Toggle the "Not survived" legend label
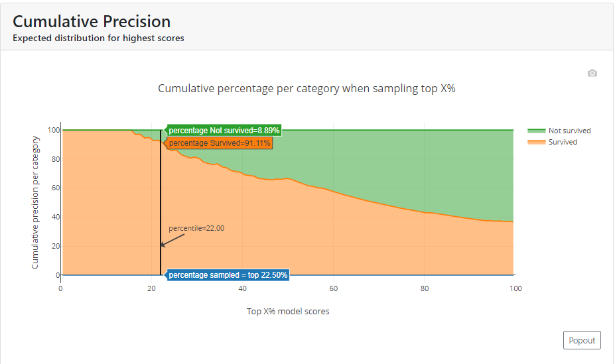The image size is (615, 364). 569,131
